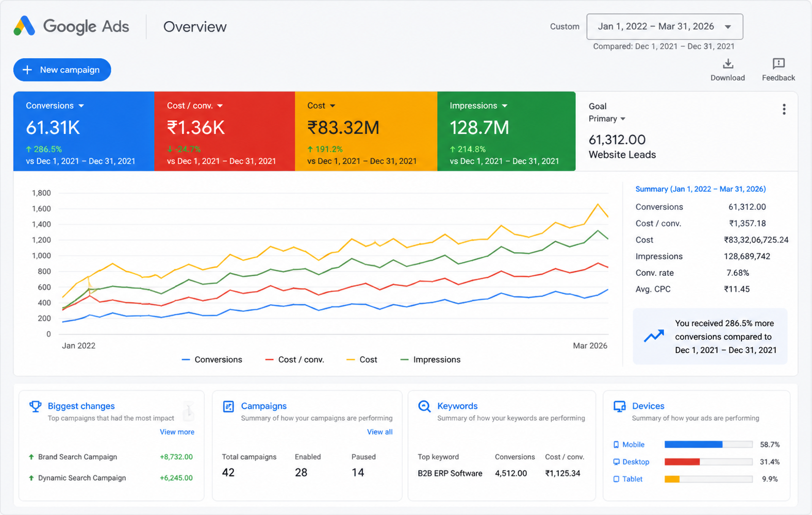The width and height of the screenshot is (812, 515).
Task: Click the Avg. CPC ₹11.45 value
Action: pyautogui.click(x=737, y=289)
